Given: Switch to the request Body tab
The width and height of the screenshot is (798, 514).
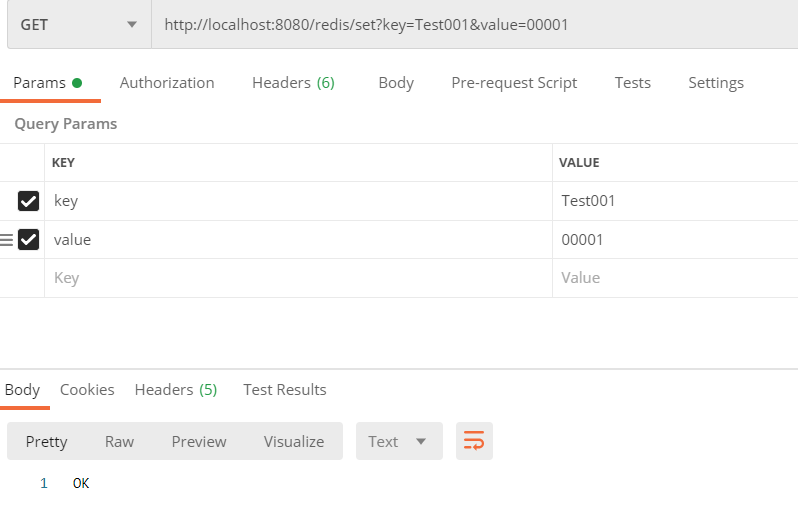Looking at the screenshot, I should [x=396, y=83].
